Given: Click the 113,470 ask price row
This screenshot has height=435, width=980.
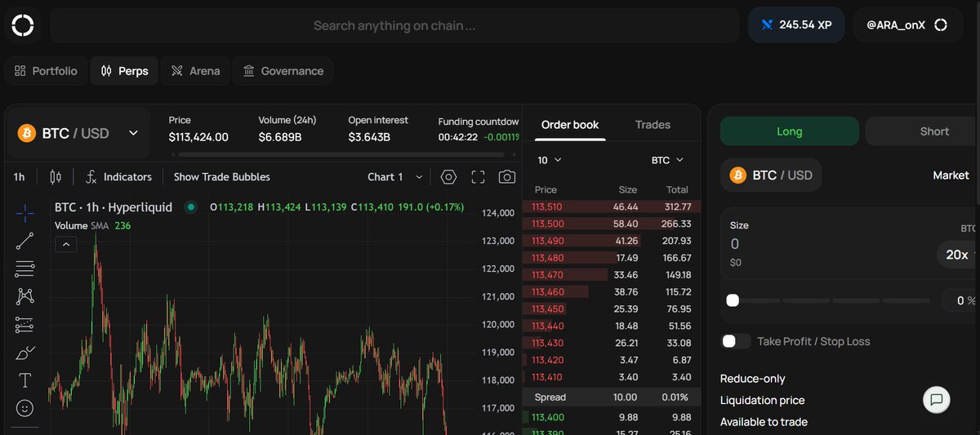Looking at the screenshot, I should coord(612,275).
